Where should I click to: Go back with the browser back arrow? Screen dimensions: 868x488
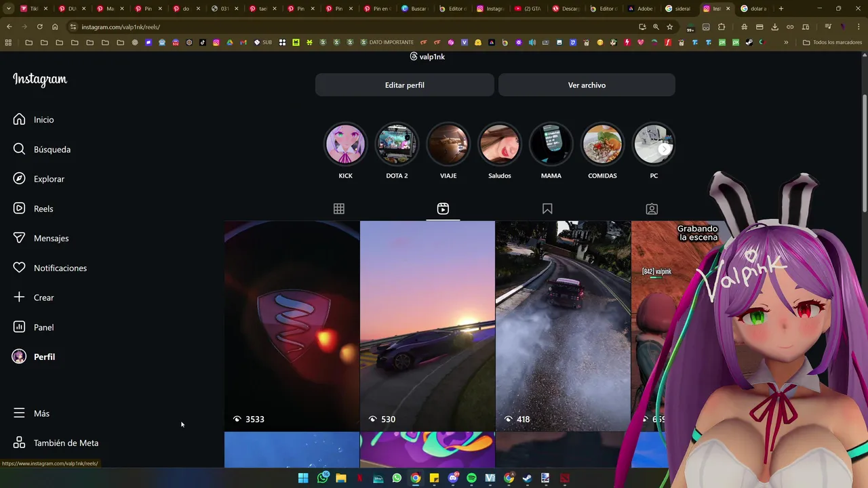click(x=9, y=27)
